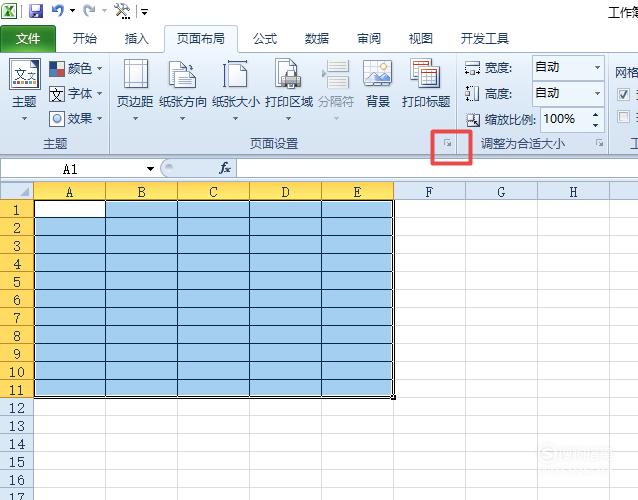Click the 缩放比例 100% scale field
638x500 pixels.
[565, 119]
